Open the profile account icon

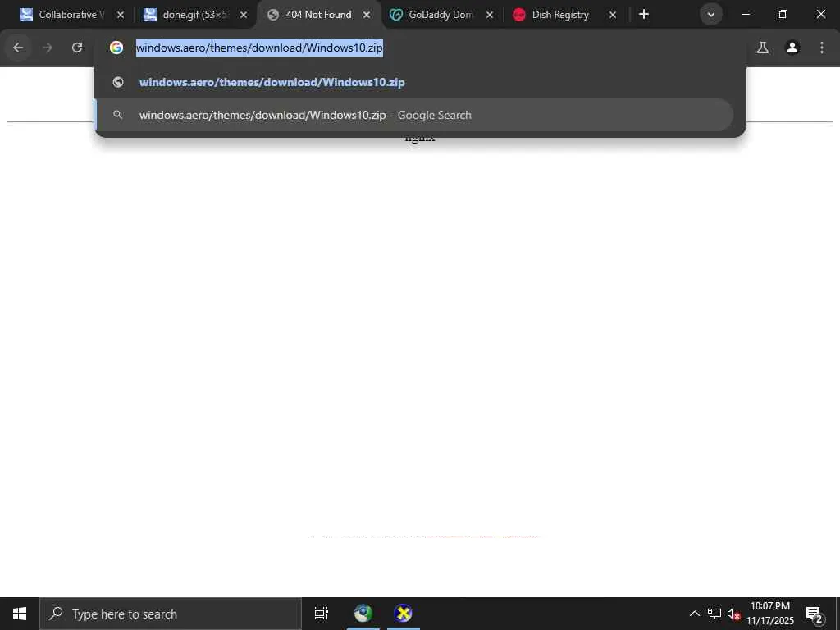(792, 48)
